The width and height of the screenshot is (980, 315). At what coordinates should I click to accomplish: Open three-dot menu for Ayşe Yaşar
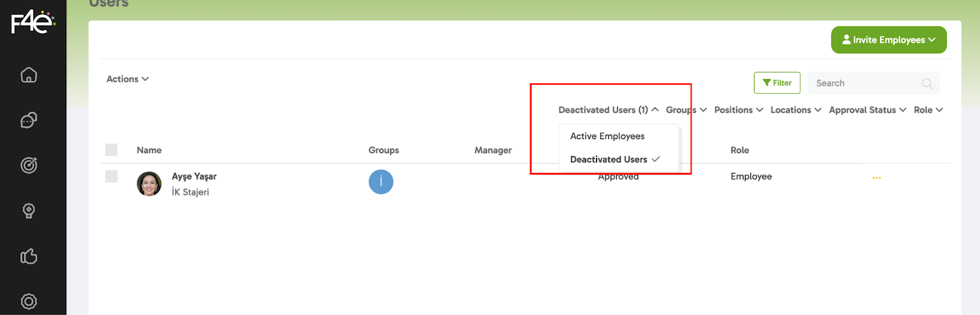(876, 178)
